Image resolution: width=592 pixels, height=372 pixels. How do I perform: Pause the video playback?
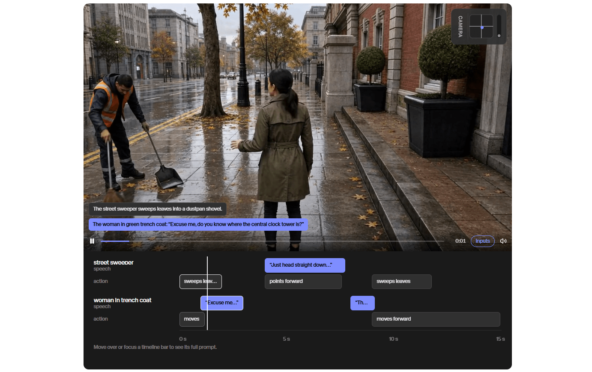click(x=92, y=241)
